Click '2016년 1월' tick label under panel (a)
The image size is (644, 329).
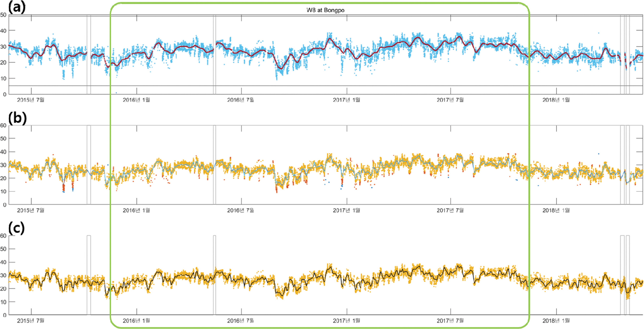pos(136,100)
